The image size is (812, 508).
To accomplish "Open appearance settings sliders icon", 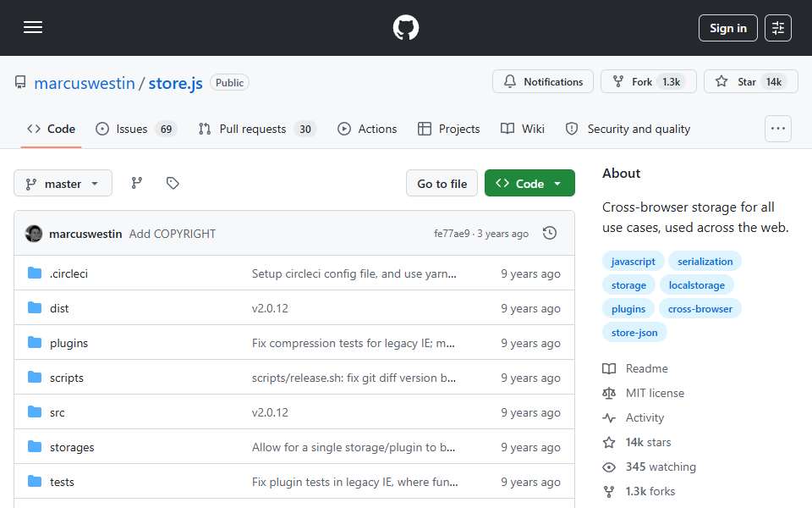I will 778,28.
